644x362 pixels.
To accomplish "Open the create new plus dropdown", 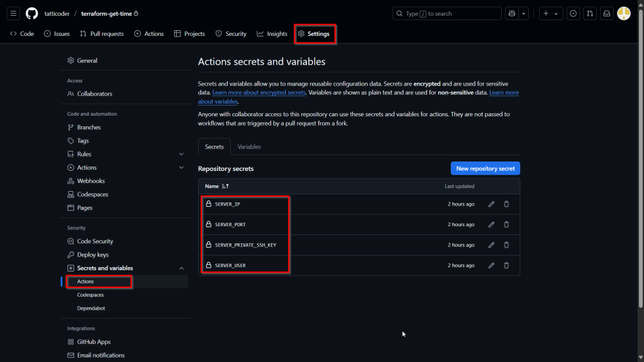I will pyautogui.click(x=550, y=13).
